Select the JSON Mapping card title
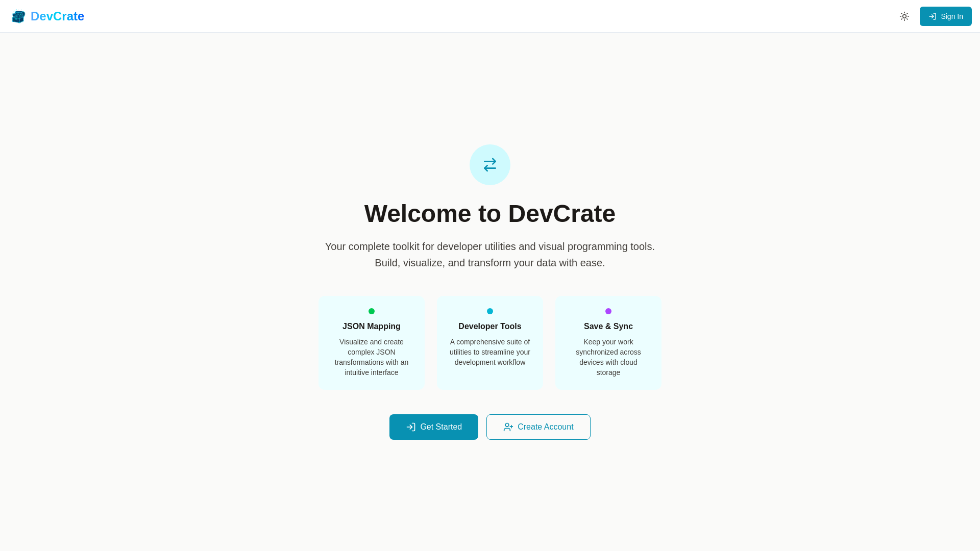Screen dimensions: 980x551 (372, 327)
